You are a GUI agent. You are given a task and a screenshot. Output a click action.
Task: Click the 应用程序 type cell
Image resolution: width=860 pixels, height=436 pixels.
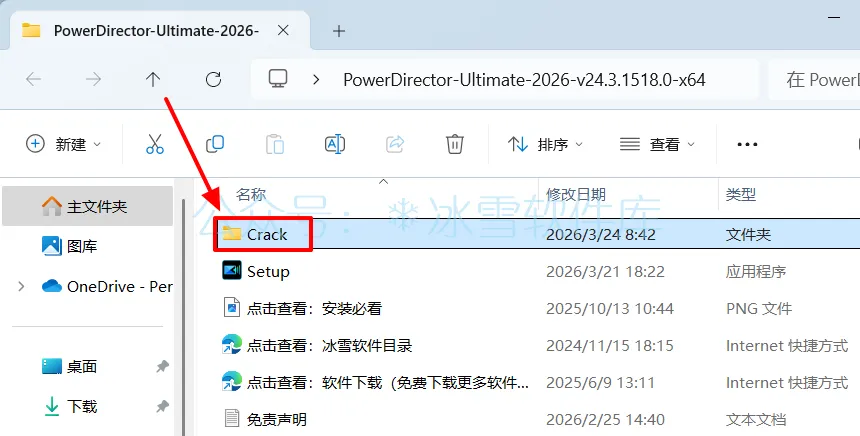(x=756, y=271)
